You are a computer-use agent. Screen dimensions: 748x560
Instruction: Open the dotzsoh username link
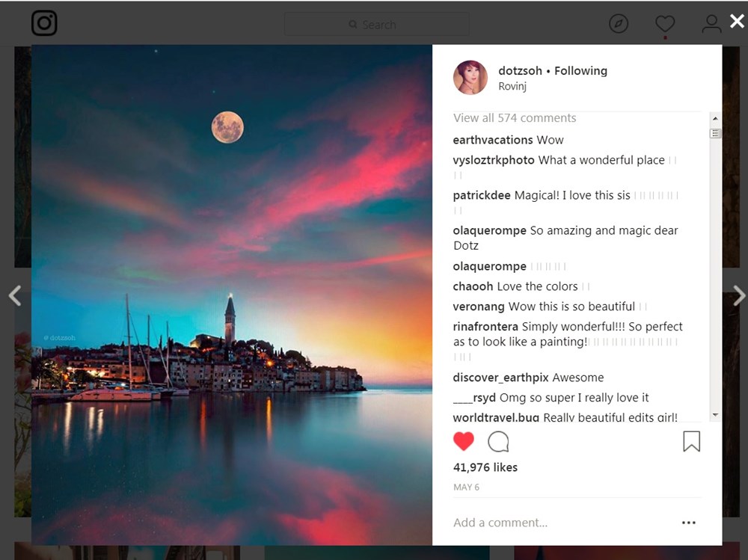[x=520, y=71]
